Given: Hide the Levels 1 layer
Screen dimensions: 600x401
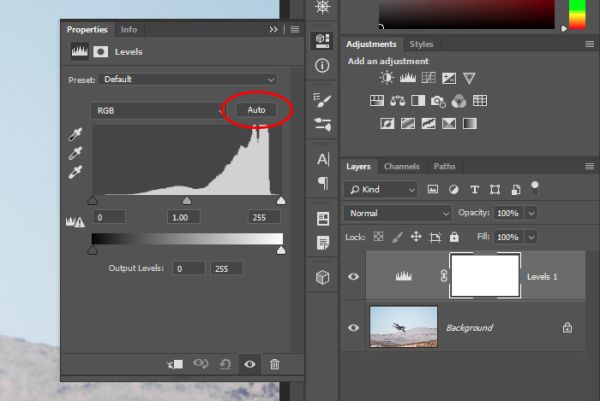Looking at the screenshot, I should 354,276.
